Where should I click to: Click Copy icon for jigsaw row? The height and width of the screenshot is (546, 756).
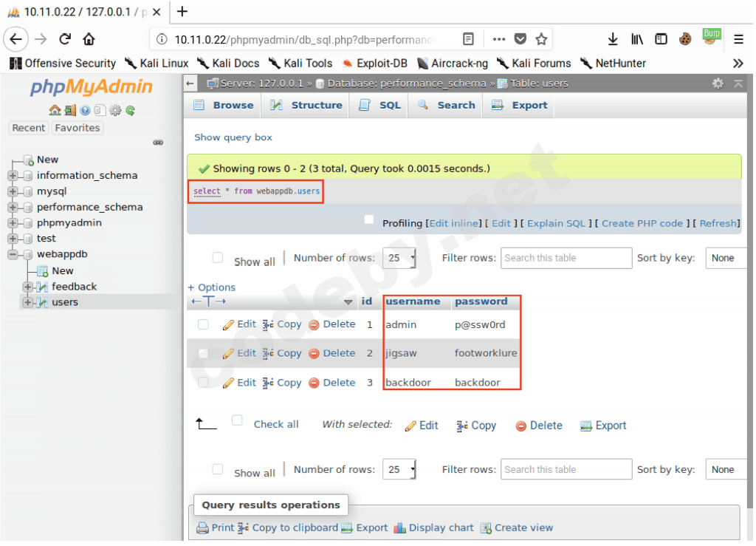pos(268,354)
